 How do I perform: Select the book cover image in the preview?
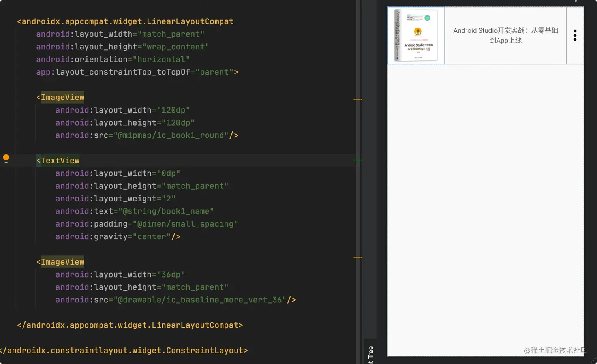tap(416, 35)
